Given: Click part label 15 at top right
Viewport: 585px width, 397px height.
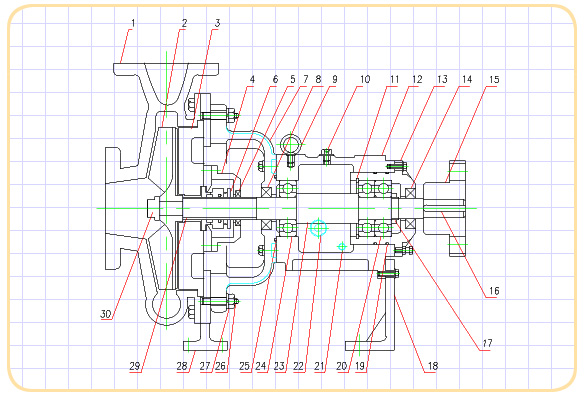Looking at the screenshot, I should pos(494,79).
